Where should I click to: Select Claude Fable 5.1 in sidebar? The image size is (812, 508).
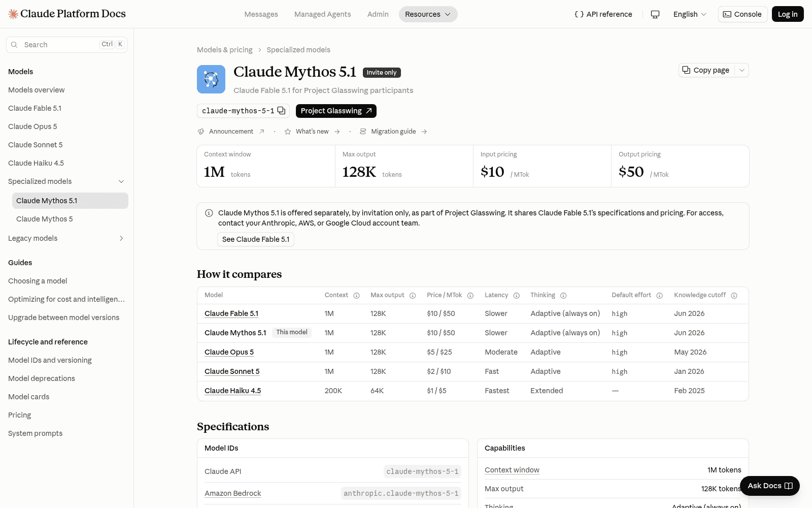click(35, 108)
